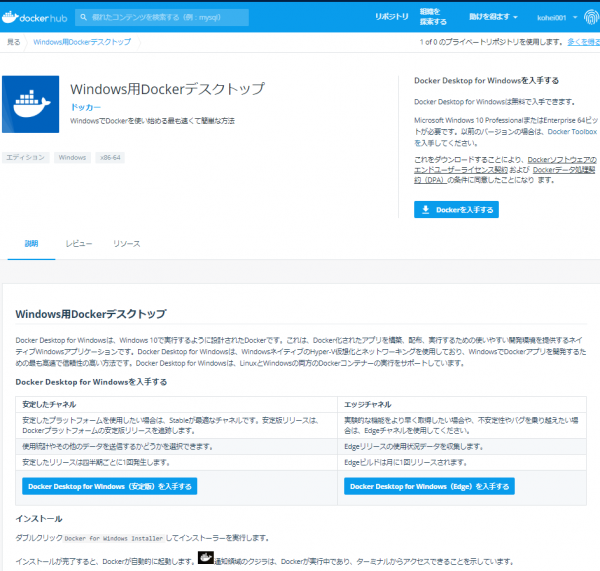
Task: Click the Dockerを入手する download button
Action: pos(456,209)
